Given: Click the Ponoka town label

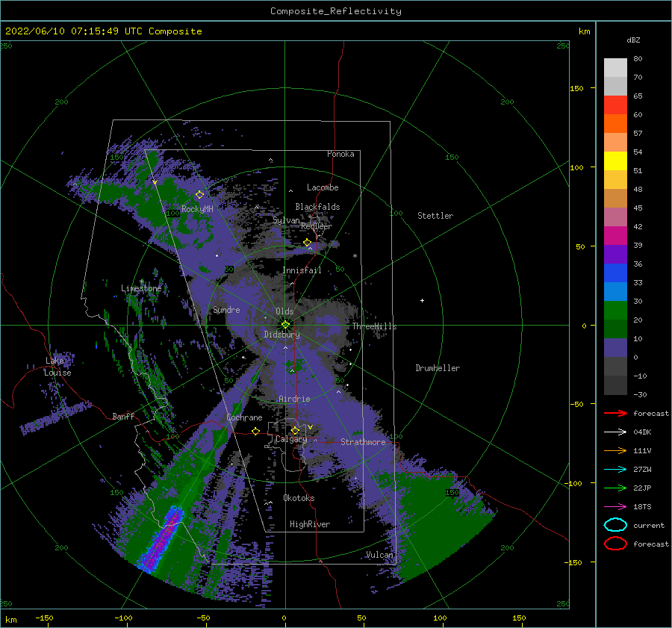Looking at the screenshot, I should tap(340, 154).
